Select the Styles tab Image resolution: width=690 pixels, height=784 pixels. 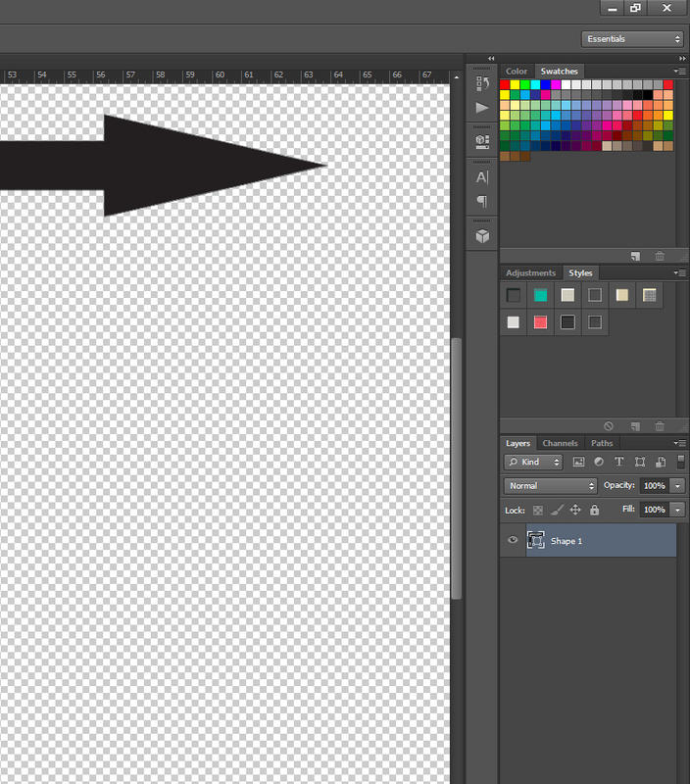pos(580,273)
